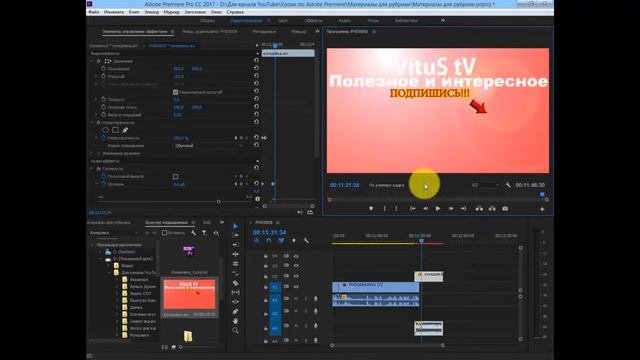Toggle nest-as-sequence insert button in timeline
Screen dimensions: 640x360
256,241
